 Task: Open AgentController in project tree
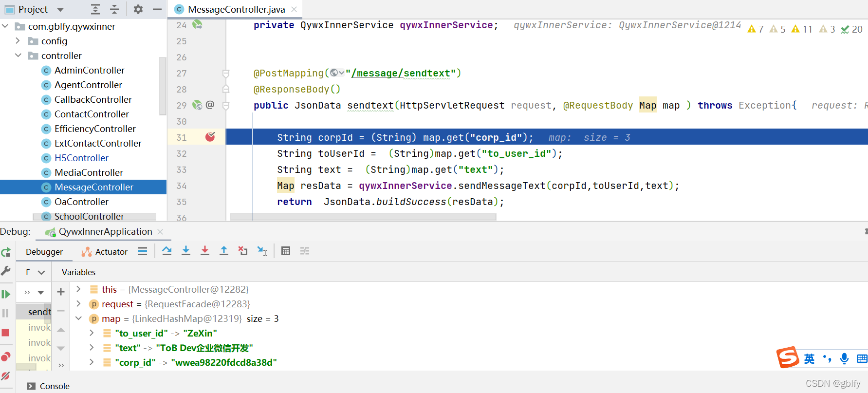88,85
